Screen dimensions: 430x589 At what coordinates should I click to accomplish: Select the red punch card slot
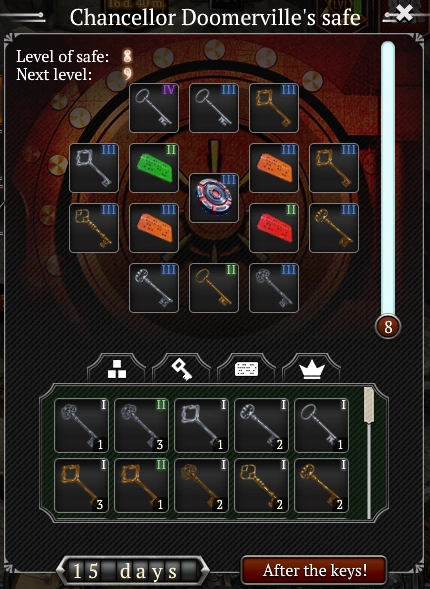click(274, 228)
